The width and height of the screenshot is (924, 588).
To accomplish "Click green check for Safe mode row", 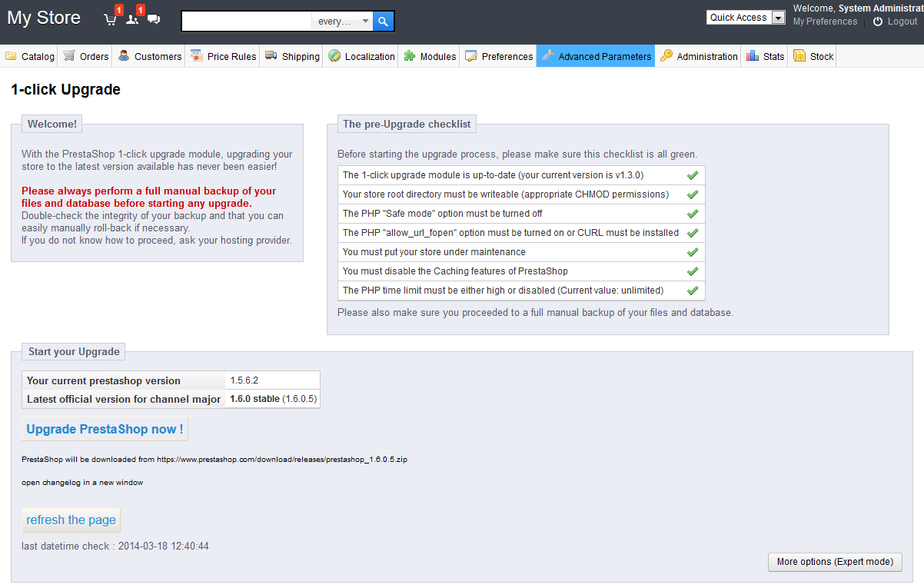I will 693,214.
